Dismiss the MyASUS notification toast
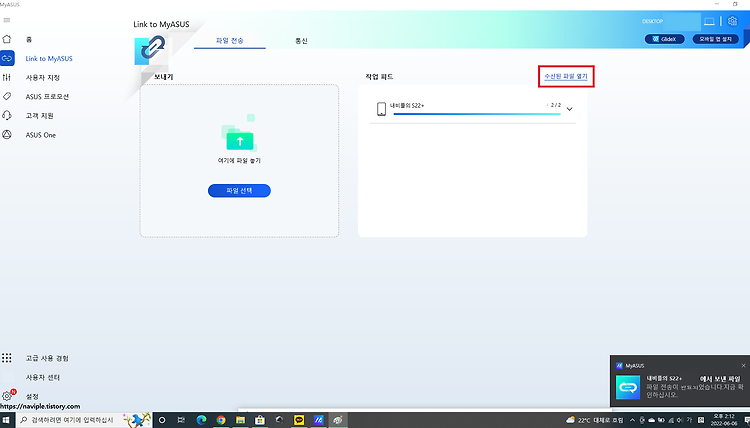This screenshot has height=428, width=750. pyautogui.click(x=743, y=365)
